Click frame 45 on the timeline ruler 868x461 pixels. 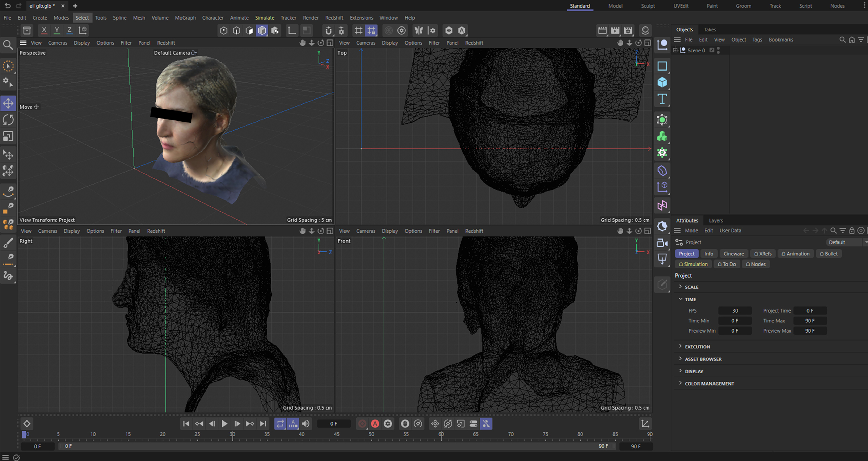tap(337, 434)
